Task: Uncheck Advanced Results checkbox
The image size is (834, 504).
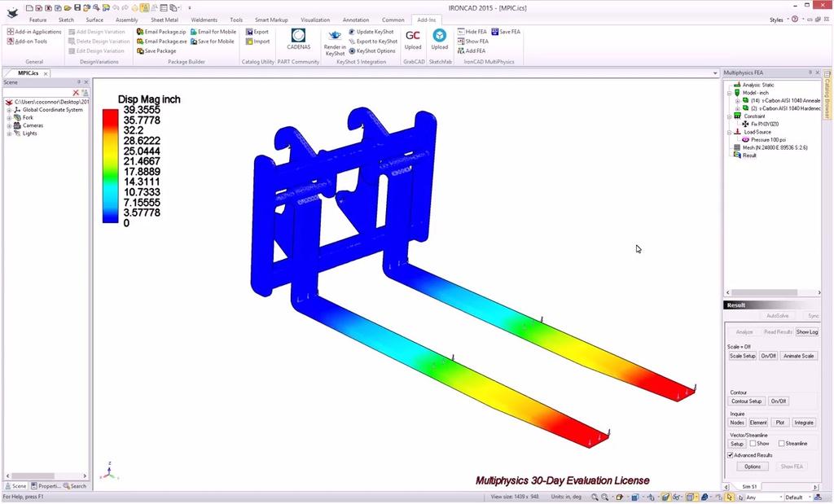Action: [731, 456]
